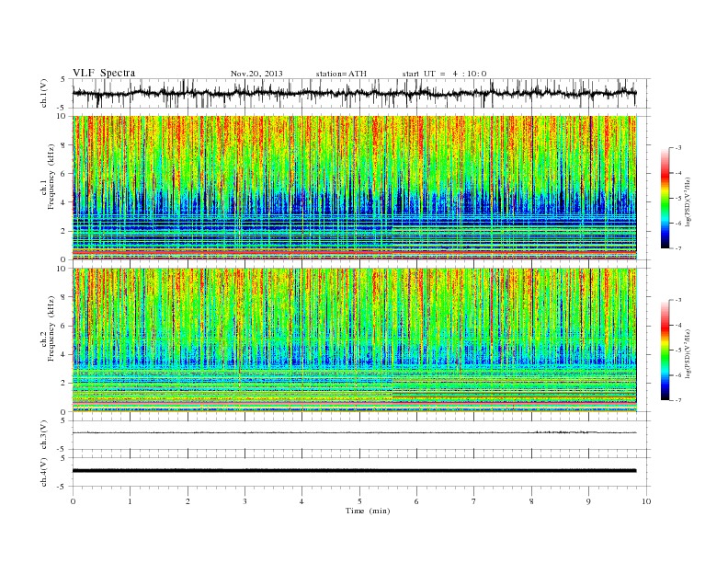
Task: Click time axis tick label "0"
Action: [73, 501]
